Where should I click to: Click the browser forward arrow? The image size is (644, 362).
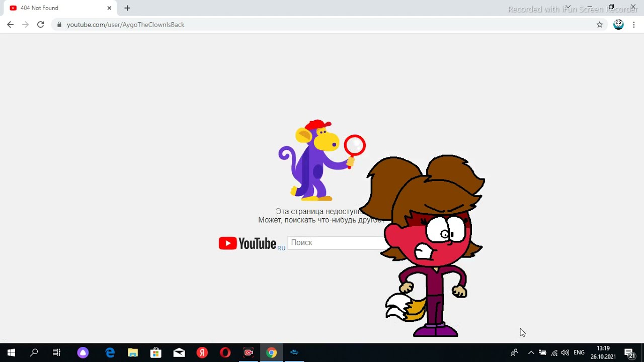[x=25, y=24]
